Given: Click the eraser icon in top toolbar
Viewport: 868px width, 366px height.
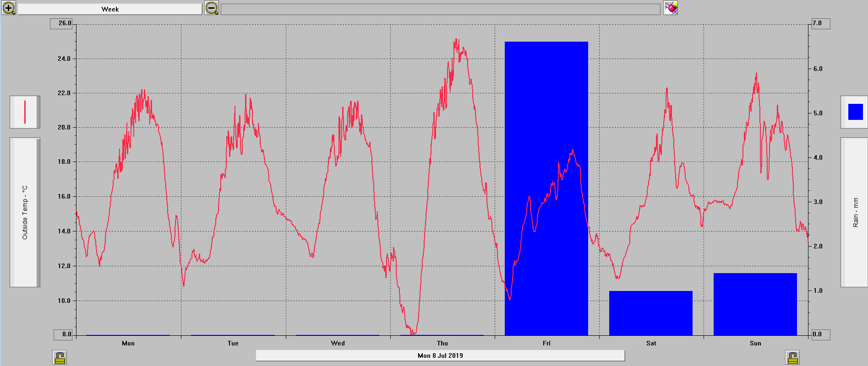Looking at the screenshot, I should pyautogui.click(x=671, y=8).
